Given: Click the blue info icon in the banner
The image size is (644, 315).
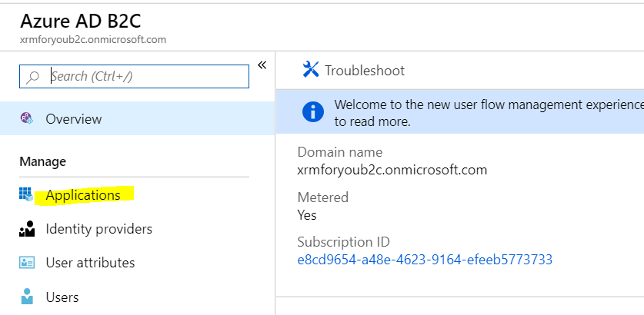Looking at the screenshot, I should coord(313,112).
